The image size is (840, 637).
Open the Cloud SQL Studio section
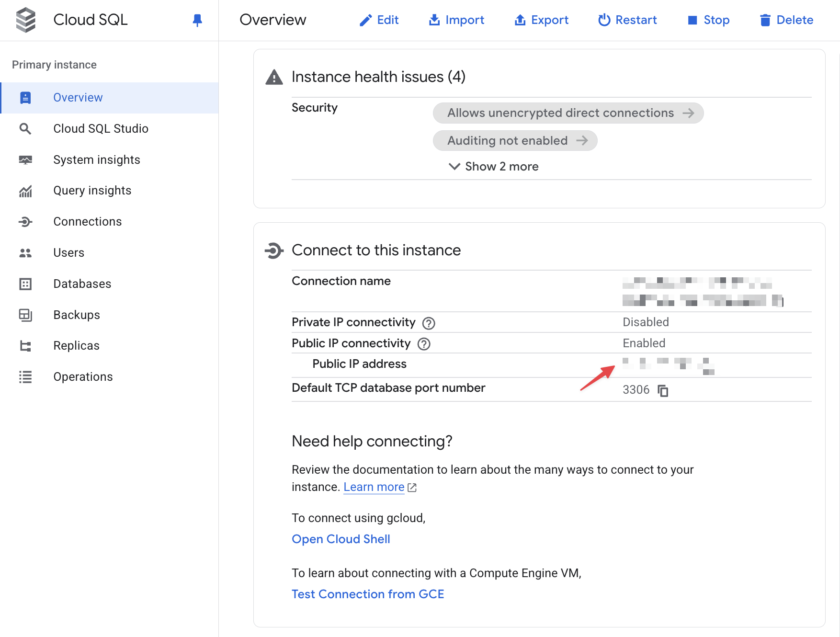click(101, 128)
